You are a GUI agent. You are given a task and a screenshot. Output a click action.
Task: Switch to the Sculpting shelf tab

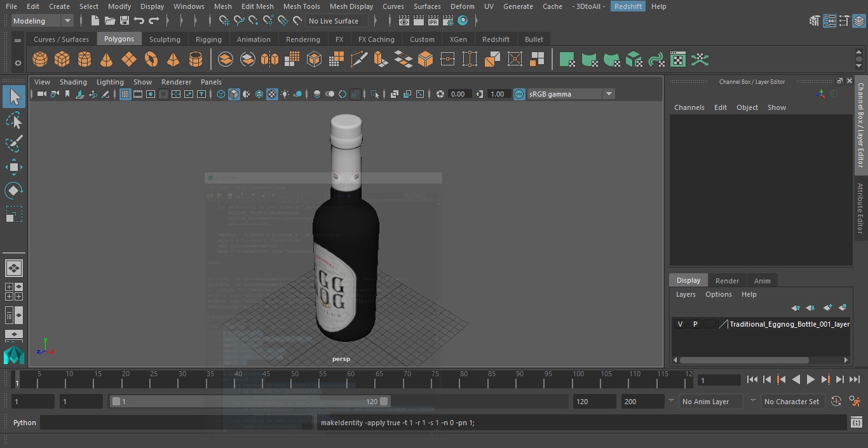coord(165,39)
